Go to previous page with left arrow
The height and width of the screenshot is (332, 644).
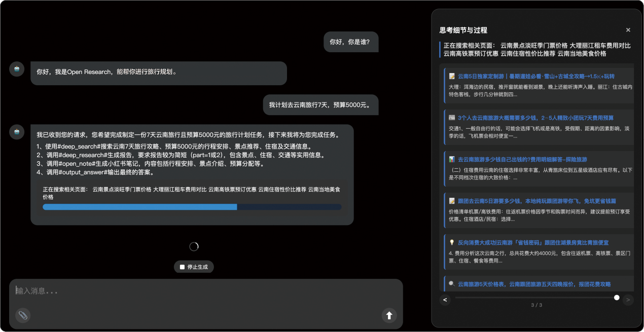pos(445,300)
